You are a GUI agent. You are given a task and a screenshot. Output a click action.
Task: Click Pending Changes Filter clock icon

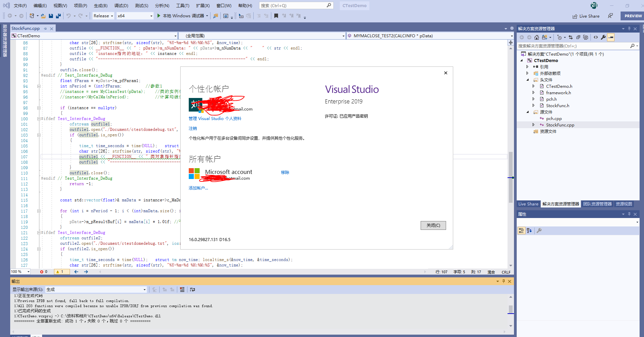tap(559, 37)
